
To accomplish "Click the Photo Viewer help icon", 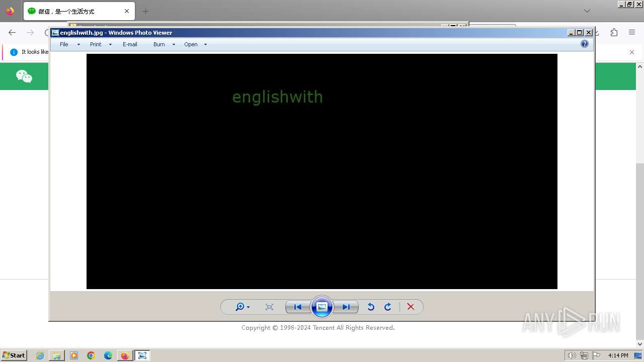I will tap(585, 44).
